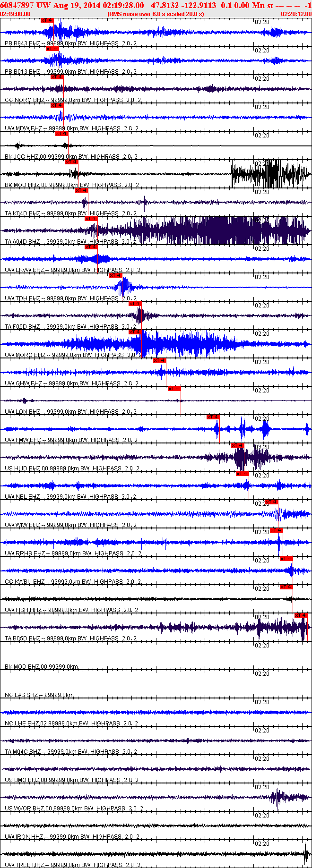Image resolution: width=312 pixels, height=868 pixels.
Task: Click the coordinates 47.8132 -122.9113 in header
Action: (183, 5)
